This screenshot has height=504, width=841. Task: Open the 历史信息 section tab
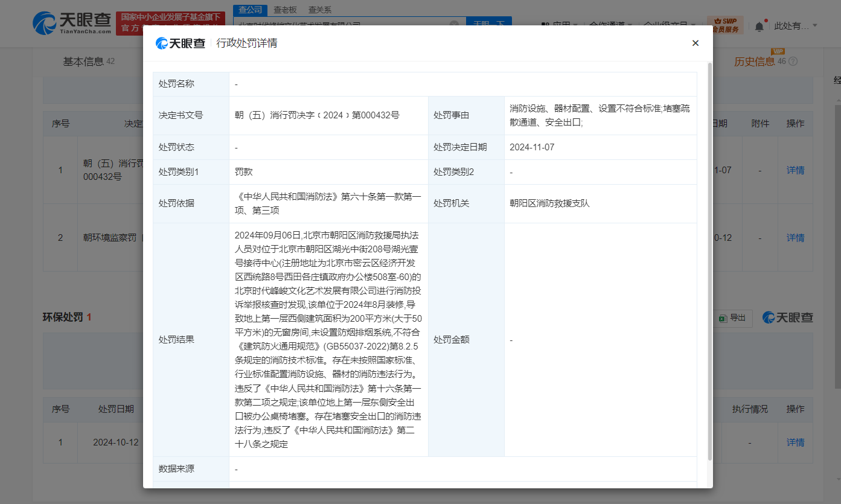tap(754, 62)
